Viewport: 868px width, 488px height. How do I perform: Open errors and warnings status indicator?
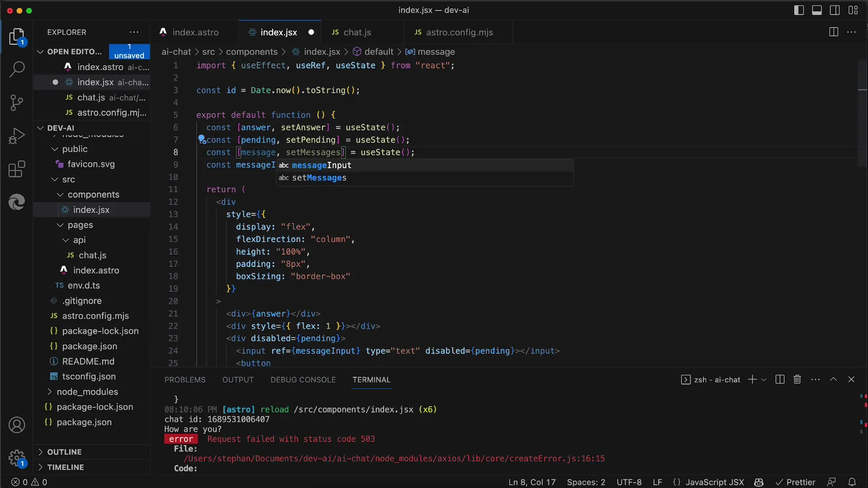[29, 482]
